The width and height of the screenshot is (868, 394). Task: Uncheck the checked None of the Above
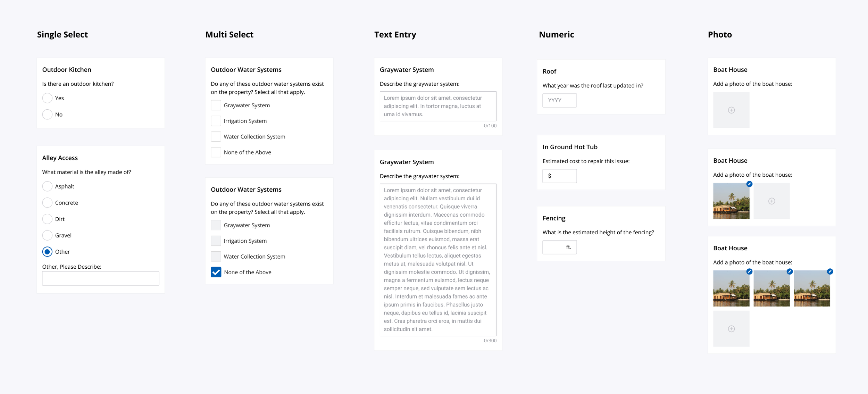tap(216, 272)
